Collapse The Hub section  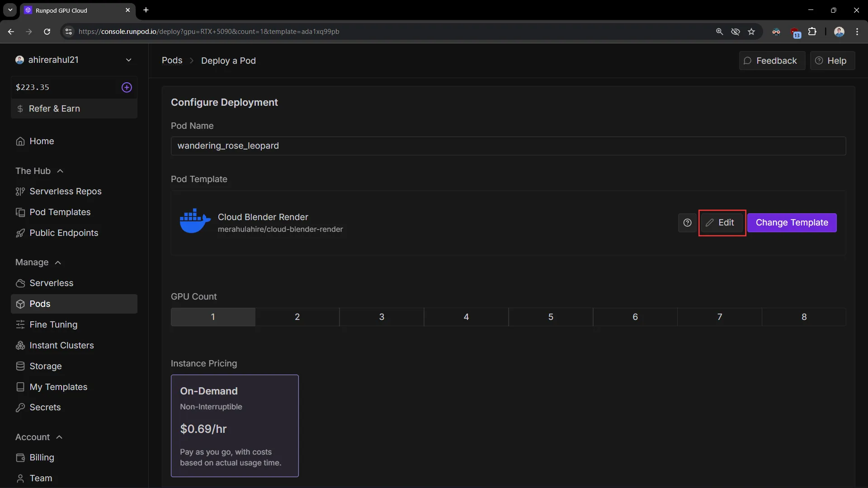pyautogui.click(x=60, y=171)
